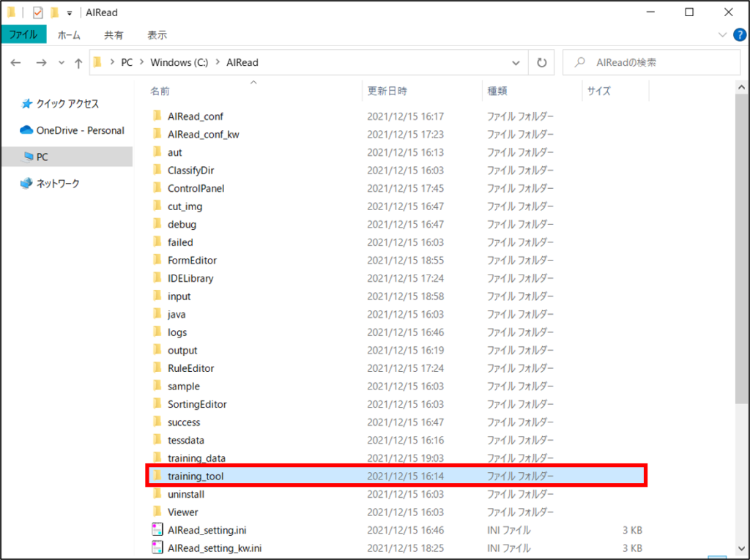Select the Viewer folder name
Viewport: 750px width, 560px height.
click(x=182, y=512)
